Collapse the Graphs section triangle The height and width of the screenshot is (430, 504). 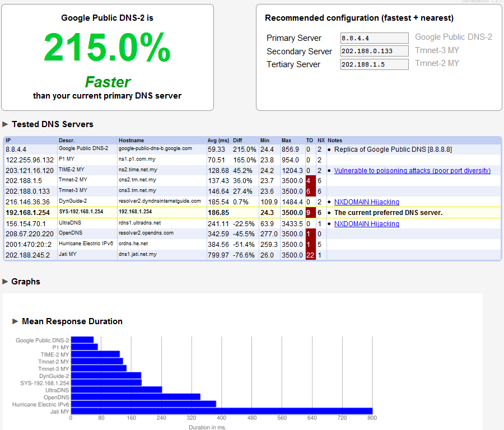pos(6,282)
